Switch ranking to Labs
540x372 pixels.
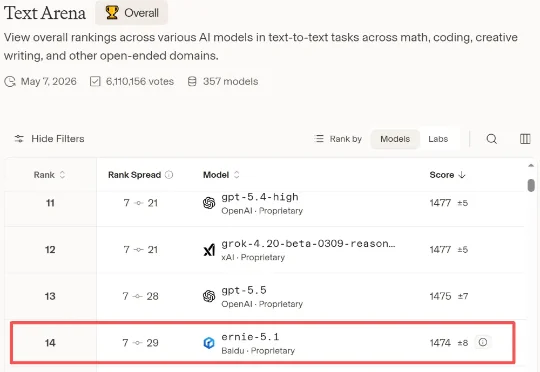[438, 139]
